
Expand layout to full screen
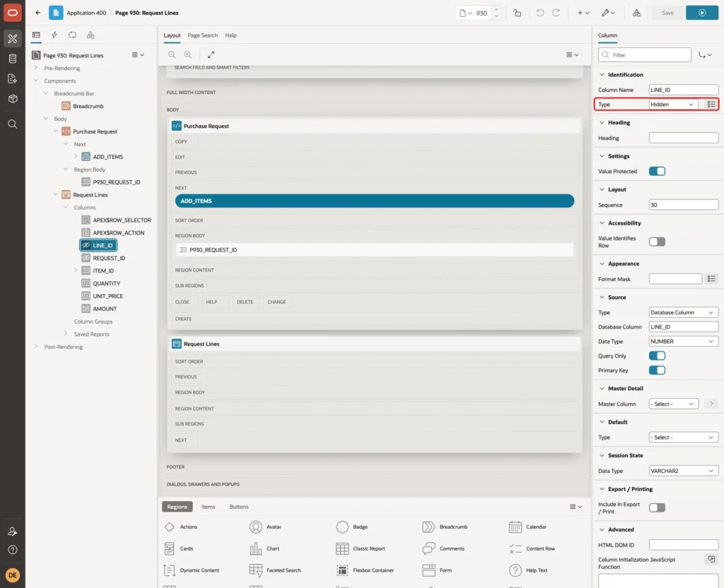click(x=211, y=54)
